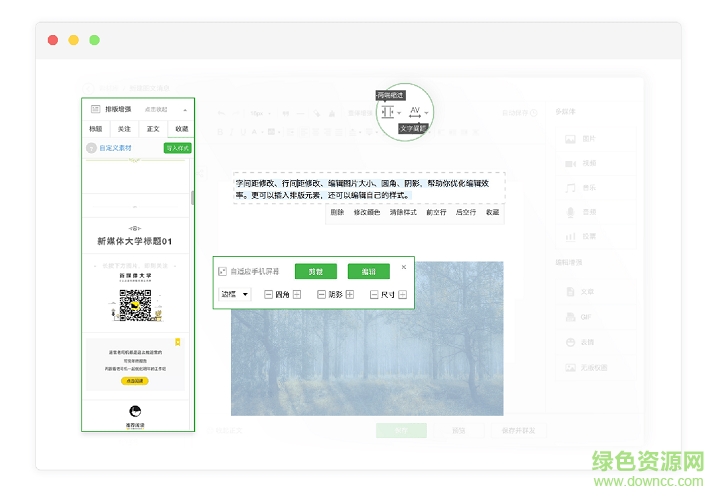
Task: Click the green 导入样式 button
Action: [x=178, y=148]
